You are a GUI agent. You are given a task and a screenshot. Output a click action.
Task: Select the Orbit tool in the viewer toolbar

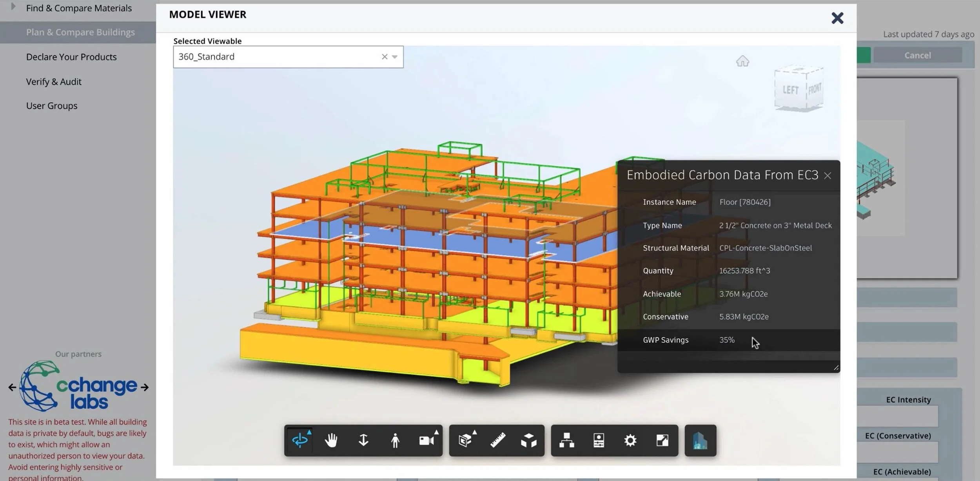pyautogui.click(x=299, y=440)
